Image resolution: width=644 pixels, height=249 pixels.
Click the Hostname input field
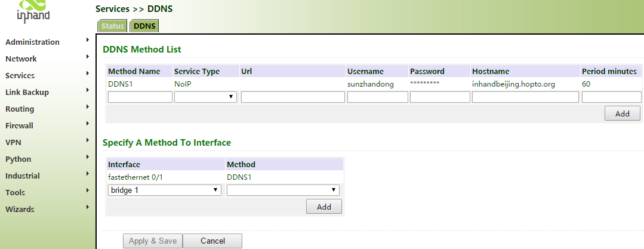coord(525,97)
